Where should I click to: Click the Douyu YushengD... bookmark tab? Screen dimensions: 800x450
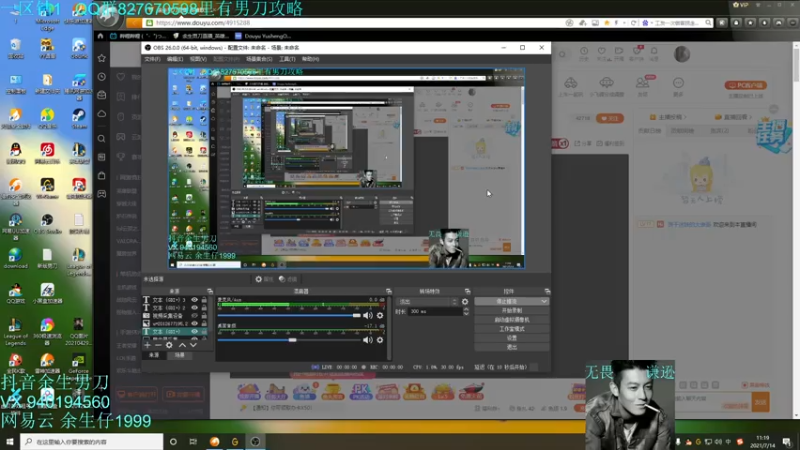(263, 36)
